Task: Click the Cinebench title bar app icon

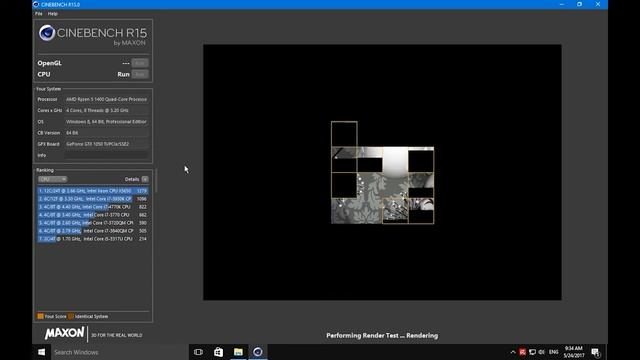Action: pyautogui.click(x=36, y=4)
